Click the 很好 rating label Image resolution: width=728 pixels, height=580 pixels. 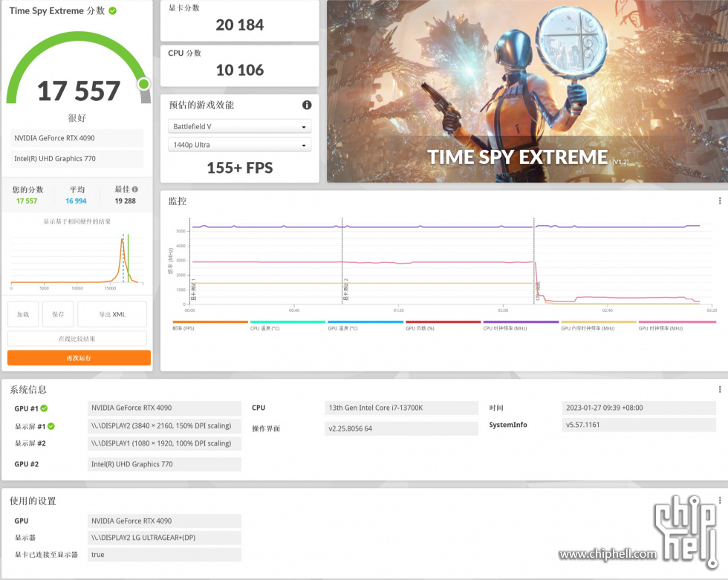click(77, 118)
